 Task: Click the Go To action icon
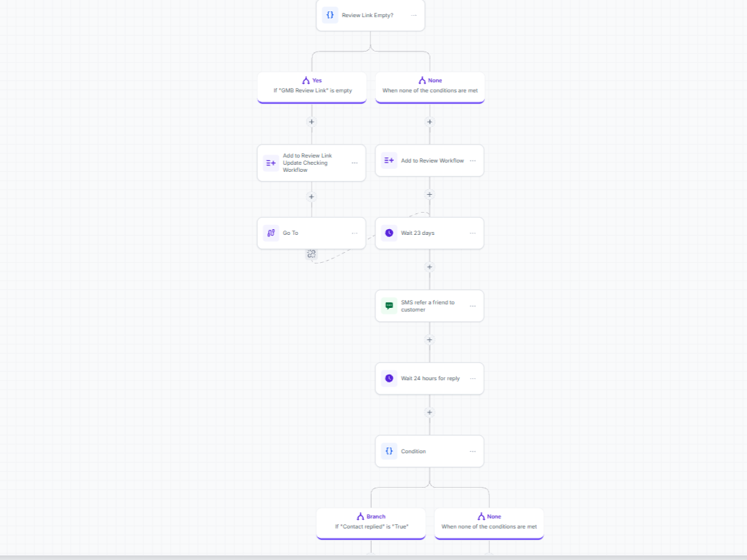[271, 233]
